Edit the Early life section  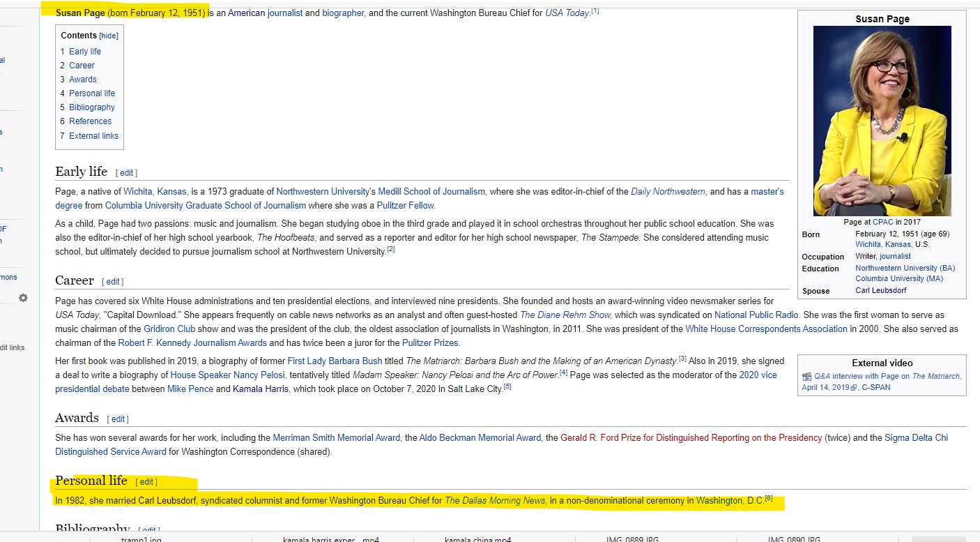tap(126, 173)
